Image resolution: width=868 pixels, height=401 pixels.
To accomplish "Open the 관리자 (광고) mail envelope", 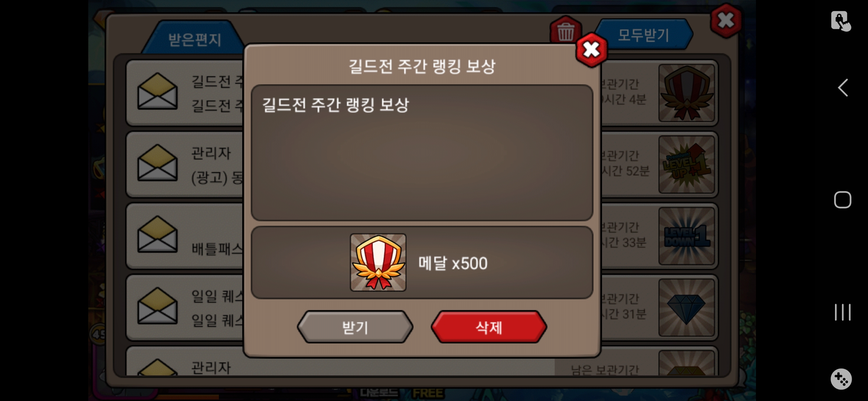I will [x=157, y=163].
